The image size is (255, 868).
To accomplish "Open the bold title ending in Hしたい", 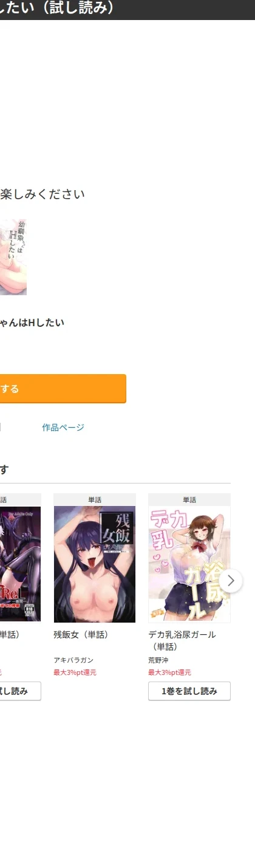I will 32,323.
